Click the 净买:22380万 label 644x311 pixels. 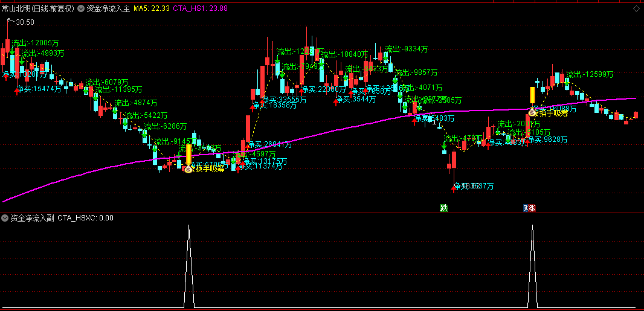324,89
